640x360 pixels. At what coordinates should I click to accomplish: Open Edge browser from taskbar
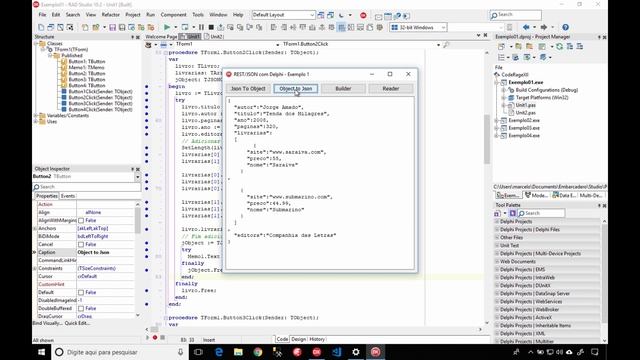point(219,352)
